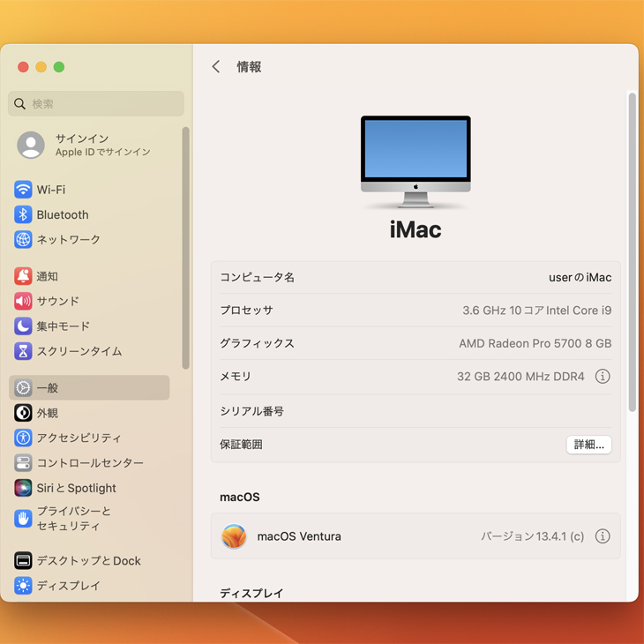
Task: Open the サウンド speaker icon
Action: 23,301
